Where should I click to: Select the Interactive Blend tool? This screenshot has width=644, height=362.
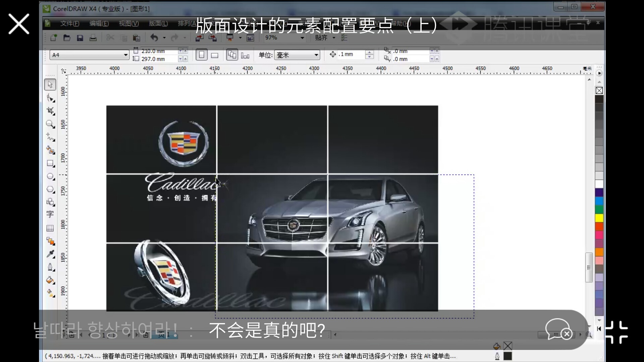(x=50, y=241)
